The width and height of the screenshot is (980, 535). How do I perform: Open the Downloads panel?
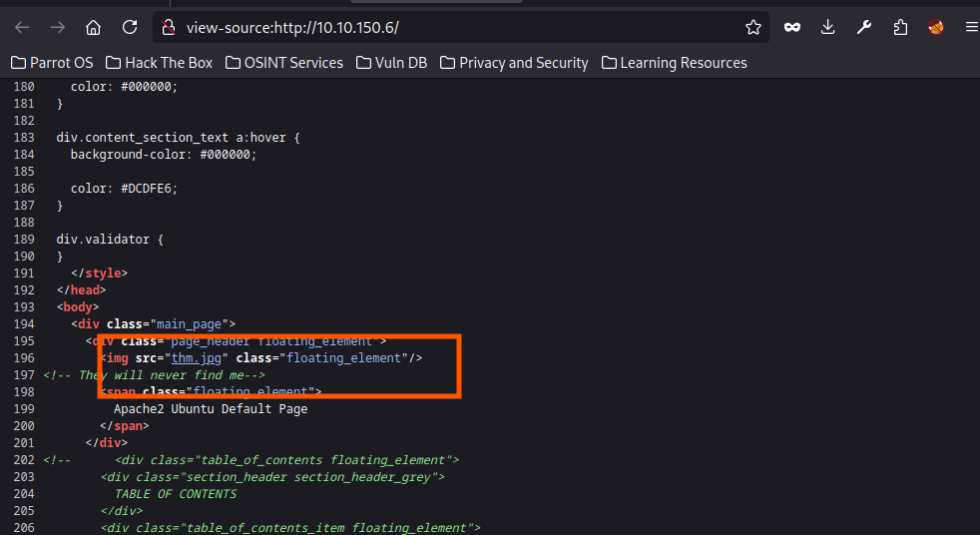coord(827,28)
